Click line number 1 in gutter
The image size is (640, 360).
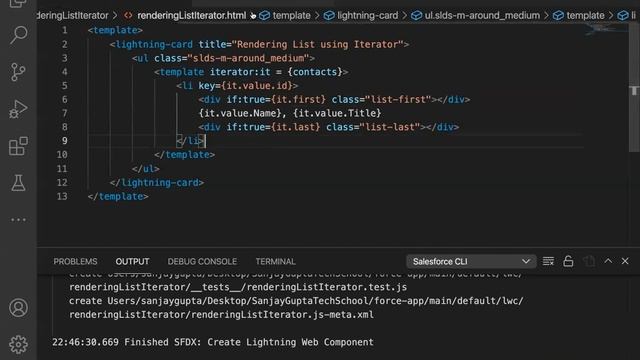[x=64, y=30]
